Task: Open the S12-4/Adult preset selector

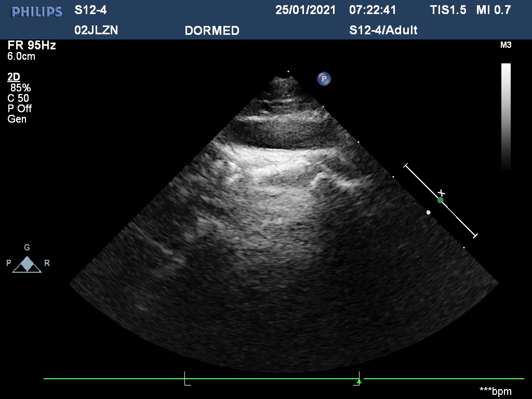Action: coord(383,30)
